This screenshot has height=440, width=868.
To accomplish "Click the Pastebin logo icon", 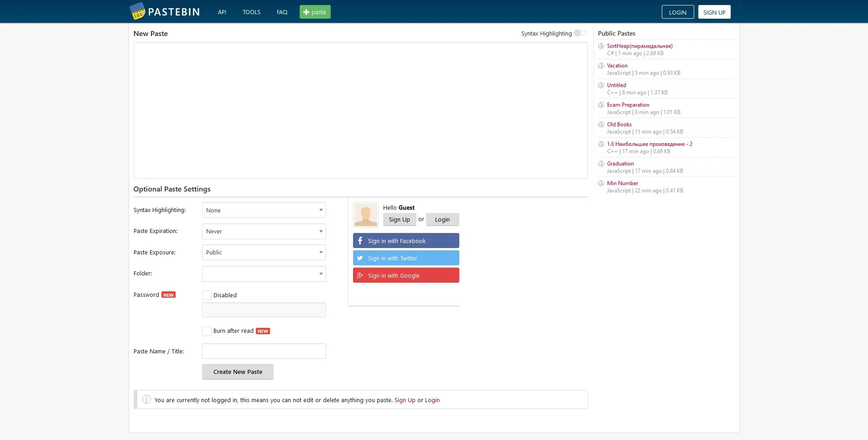I will coord(139,11).
